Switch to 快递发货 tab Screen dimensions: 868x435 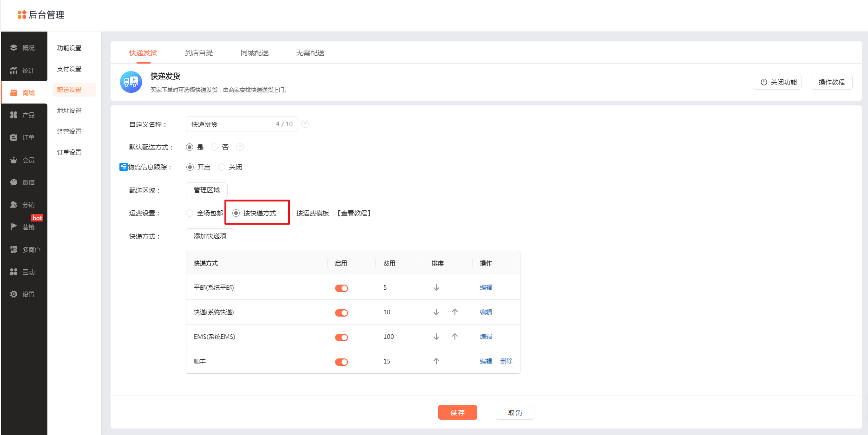[x=143, y=52]
